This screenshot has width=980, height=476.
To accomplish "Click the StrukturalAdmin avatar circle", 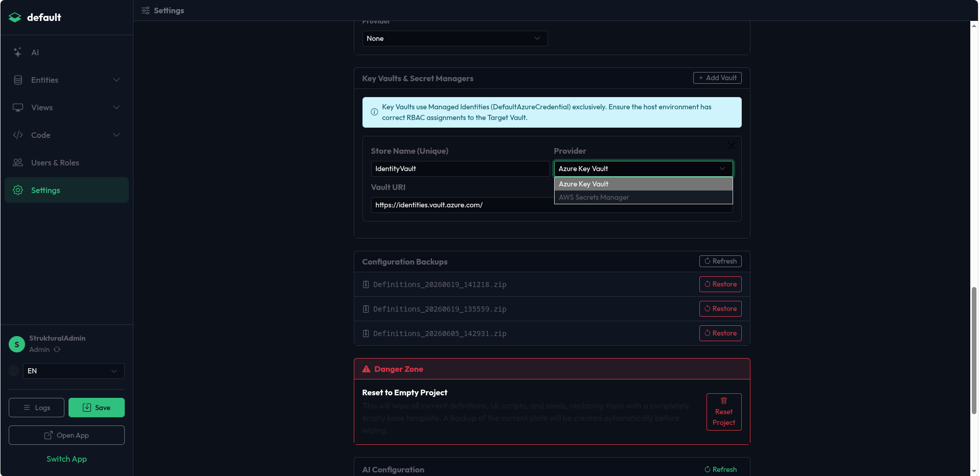I will tap(17, 344).
